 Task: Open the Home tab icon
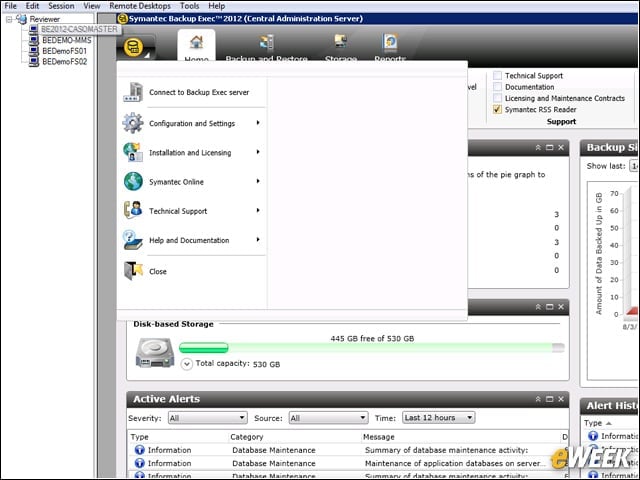tap(196, 42)
